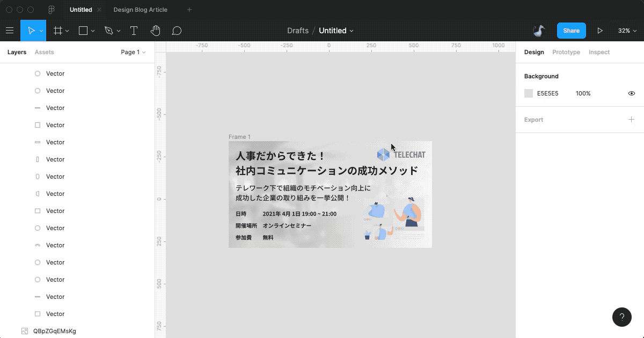
Task: Select the Hand tool
Action: 156,31
